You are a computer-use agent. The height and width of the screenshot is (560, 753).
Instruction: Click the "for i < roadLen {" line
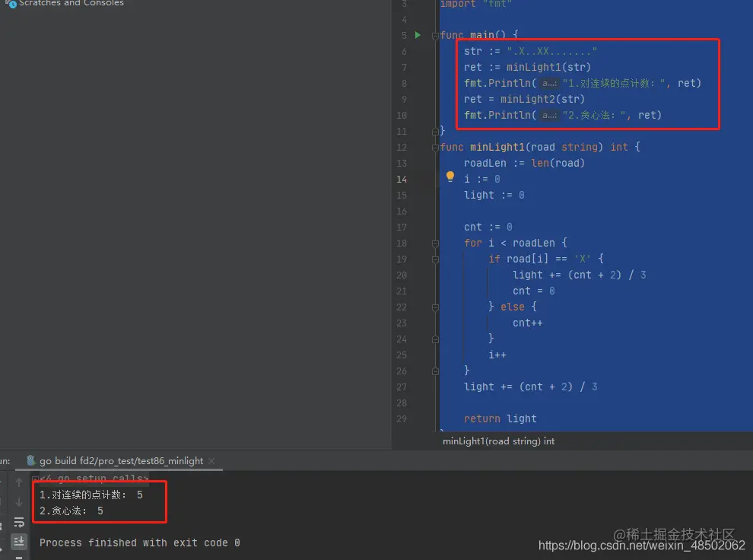[x=516, y=243]
